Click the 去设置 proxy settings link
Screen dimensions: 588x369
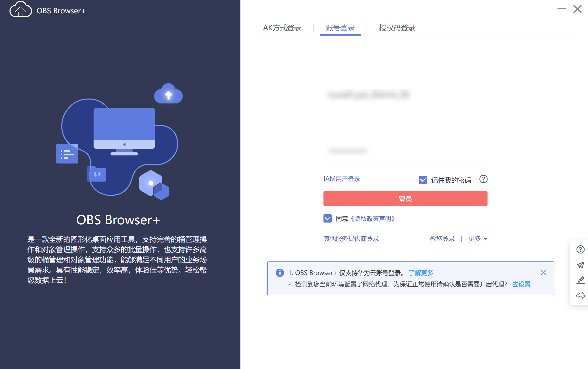coord(521,284)
